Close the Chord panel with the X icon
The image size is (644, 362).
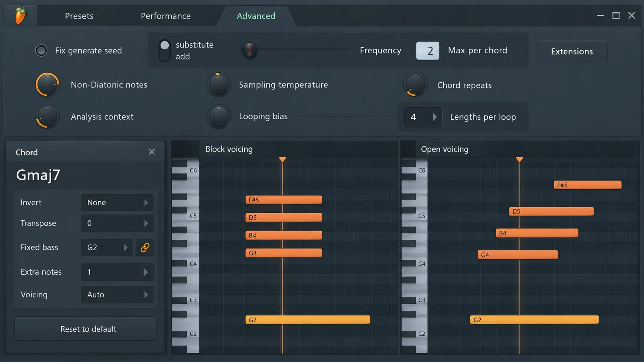(x=152, y=152)
